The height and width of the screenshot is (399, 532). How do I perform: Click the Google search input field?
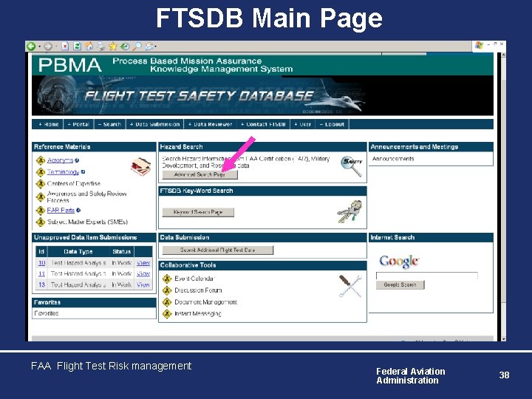click(x=427, y=276)
